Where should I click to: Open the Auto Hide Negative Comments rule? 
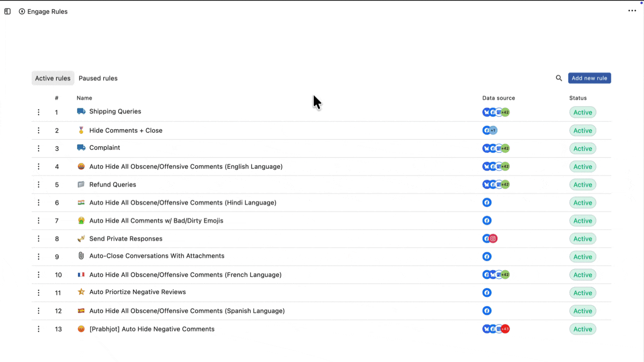(151, 329)
